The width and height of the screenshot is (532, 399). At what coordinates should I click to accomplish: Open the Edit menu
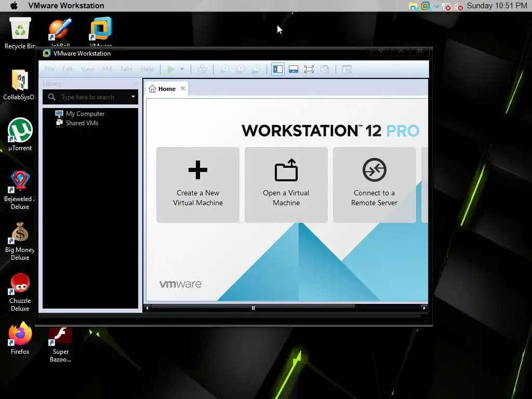68,69
